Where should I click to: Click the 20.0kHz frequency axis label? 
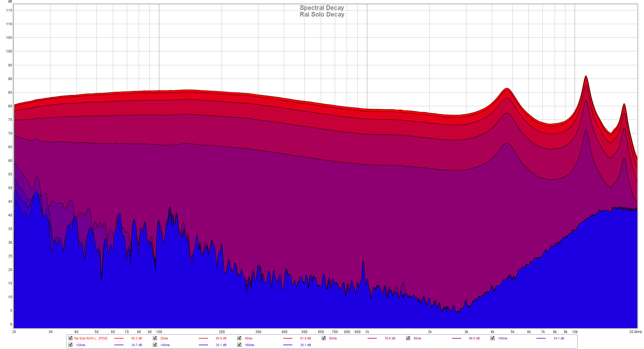(635, 332)
